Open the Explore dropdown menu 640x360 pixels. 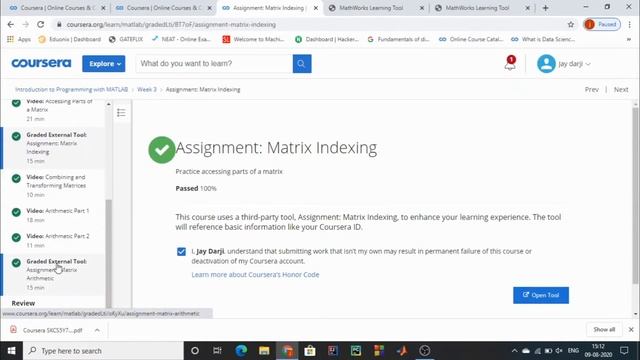click(104, 64)
